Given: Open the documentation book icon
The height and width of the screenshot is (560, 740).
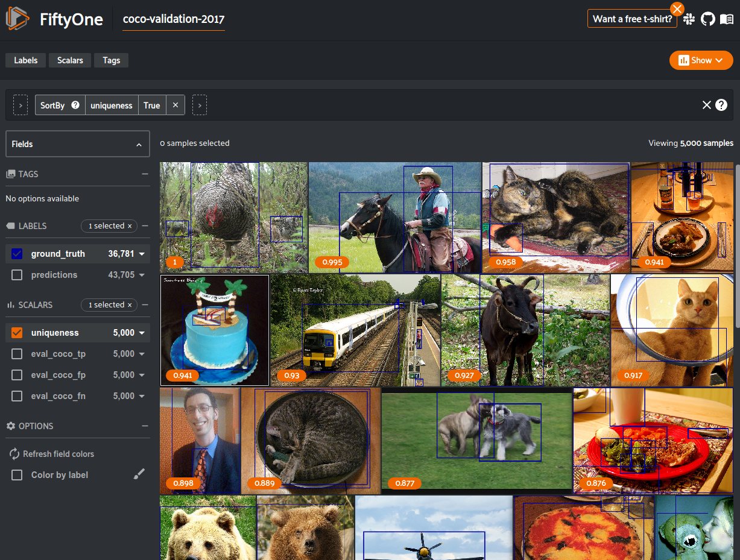Looking at the screenshot, I should pyautogui.click(x=727, y=19).
